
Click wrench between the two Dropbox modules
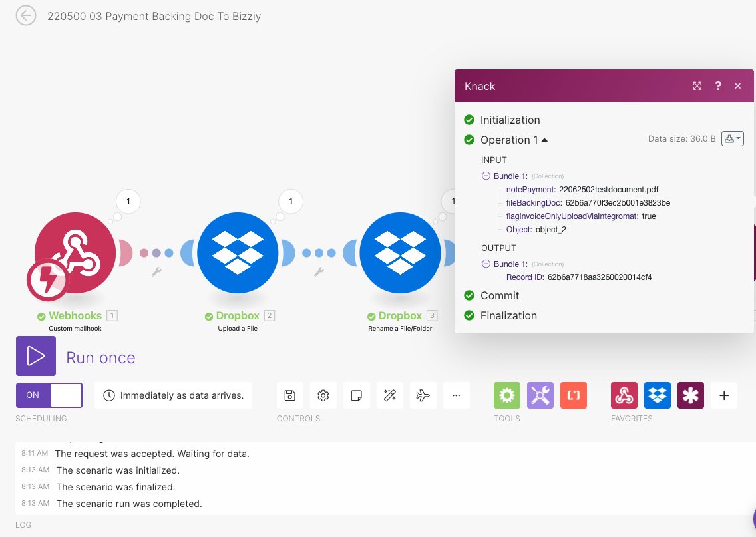click(319, 272)
